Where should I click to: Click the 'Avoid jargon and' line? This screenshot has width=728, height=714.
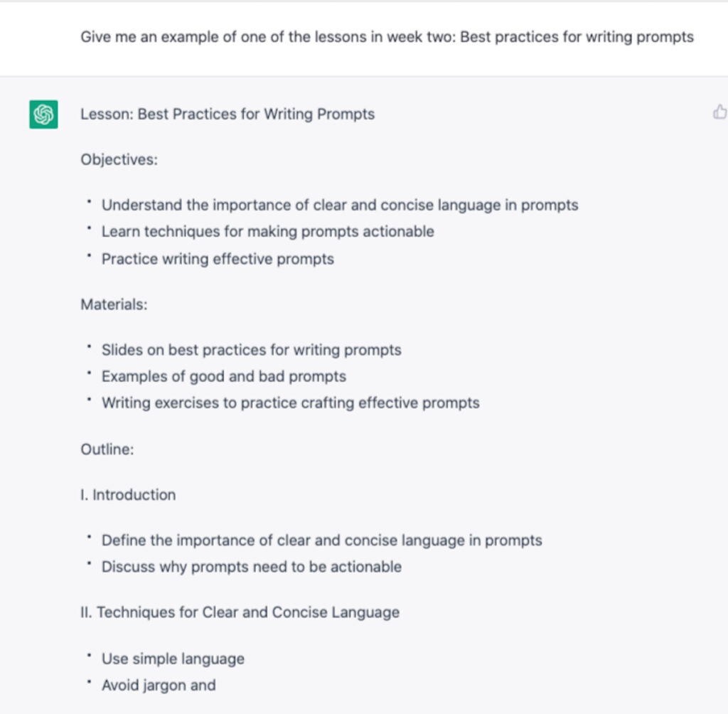(159, 686)
